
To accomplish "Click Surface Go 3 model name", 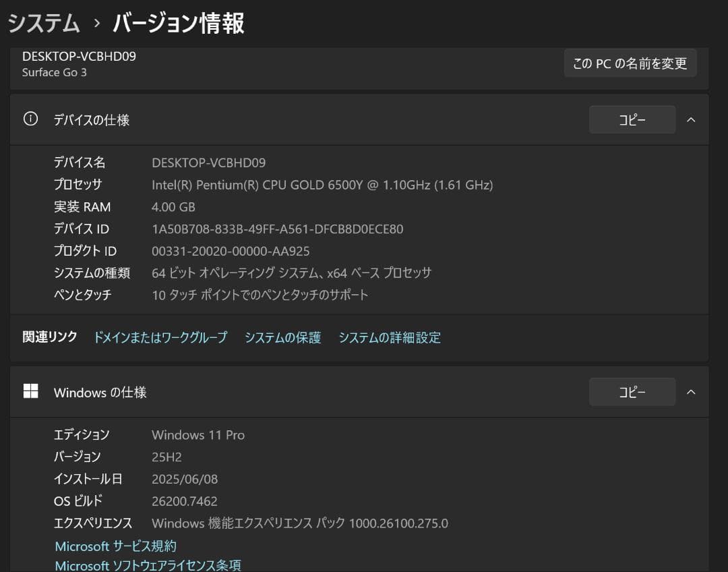I will [x=55, y=72].
